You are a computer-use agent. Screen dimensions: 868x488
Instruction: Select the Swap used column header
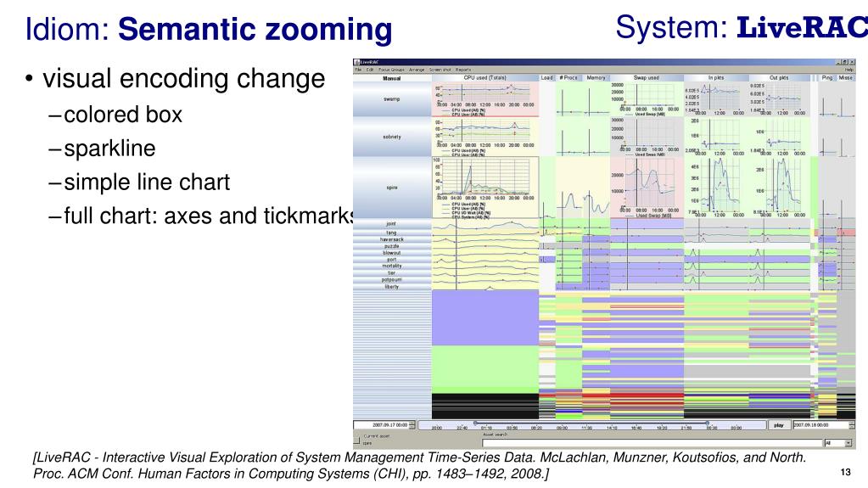tap(647, 77)
